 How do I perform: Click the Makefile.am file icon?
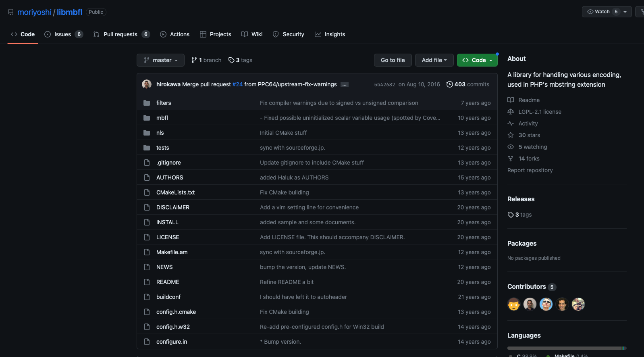click(x=147, y=252)
